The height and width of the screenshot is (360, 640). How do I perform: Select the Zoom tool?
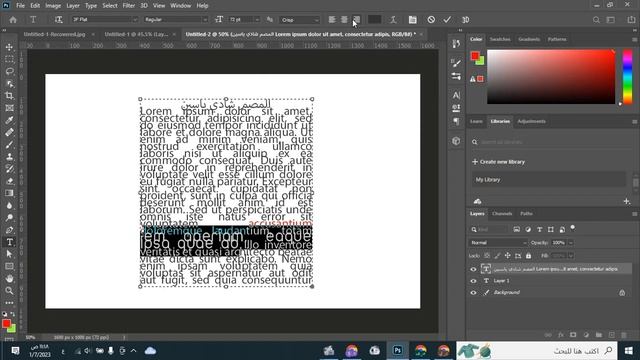tap(9, 291)
